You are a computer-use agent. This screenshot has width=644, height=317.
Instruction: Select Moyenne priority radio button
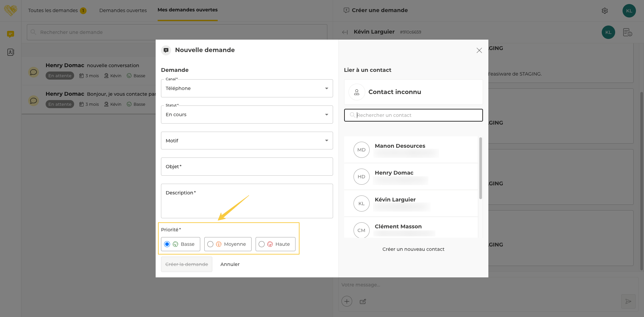click(210, 244)
